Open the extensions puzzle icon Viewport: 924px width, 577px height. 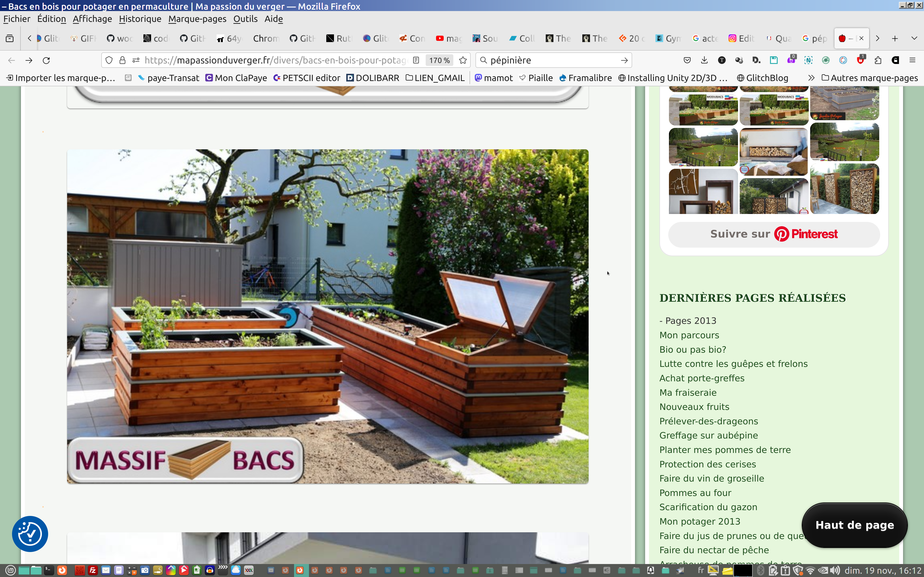878,60
